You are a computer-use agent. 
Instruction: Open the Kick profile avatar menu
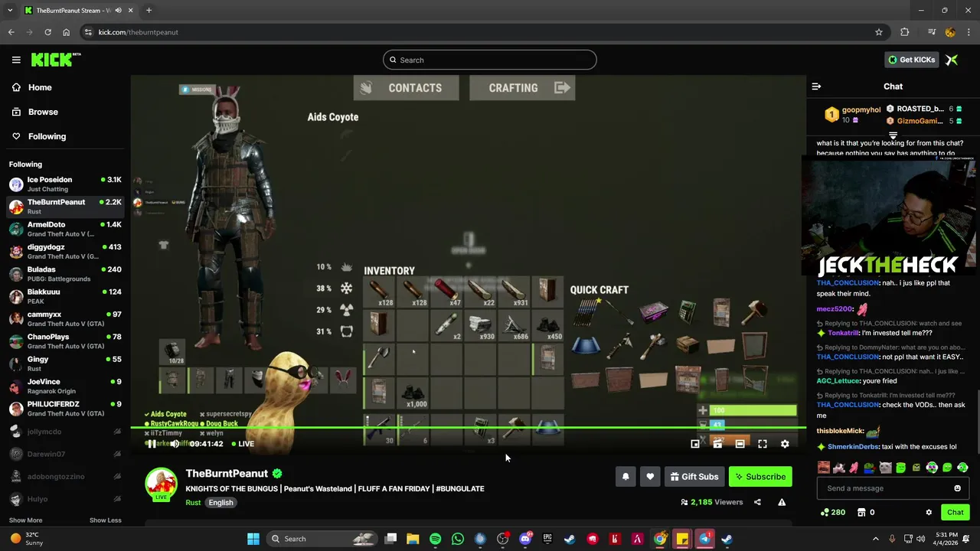pos(952,60)
